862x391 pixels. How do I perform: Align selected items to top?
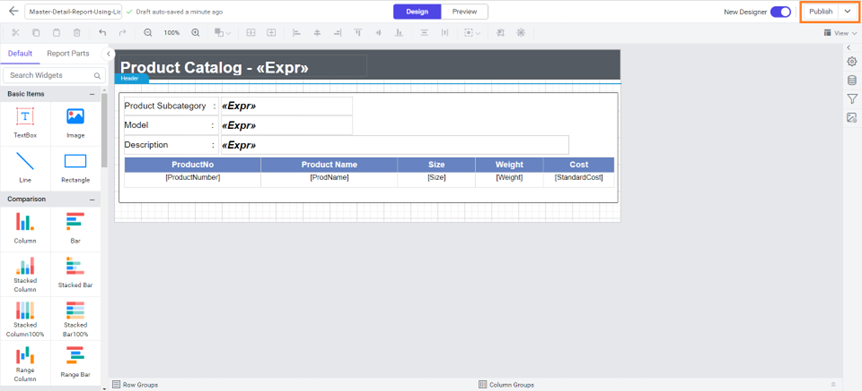[x=358, y=33]
